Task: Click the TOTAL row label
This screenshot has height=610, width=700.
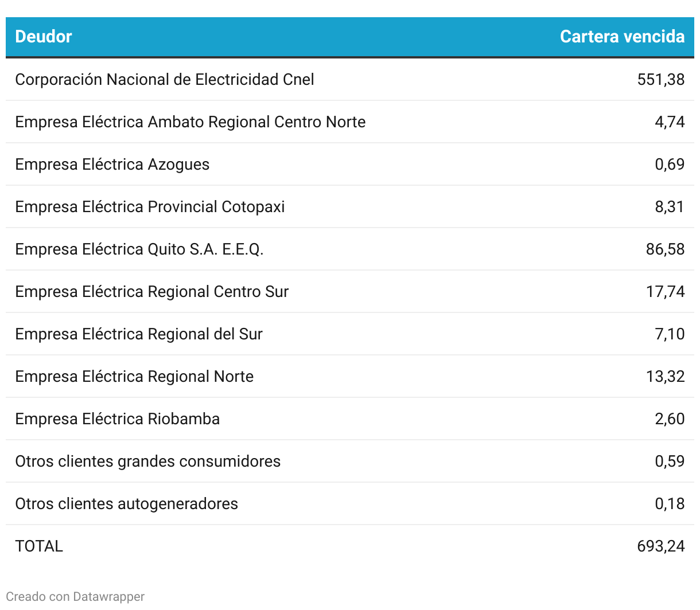Action: 39,546
